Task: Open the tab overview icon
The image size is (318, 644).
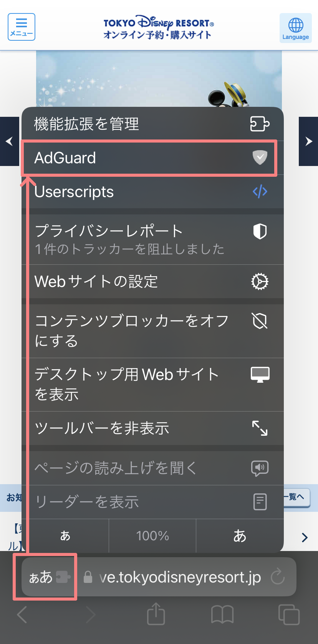Action: tap(288, 614)
